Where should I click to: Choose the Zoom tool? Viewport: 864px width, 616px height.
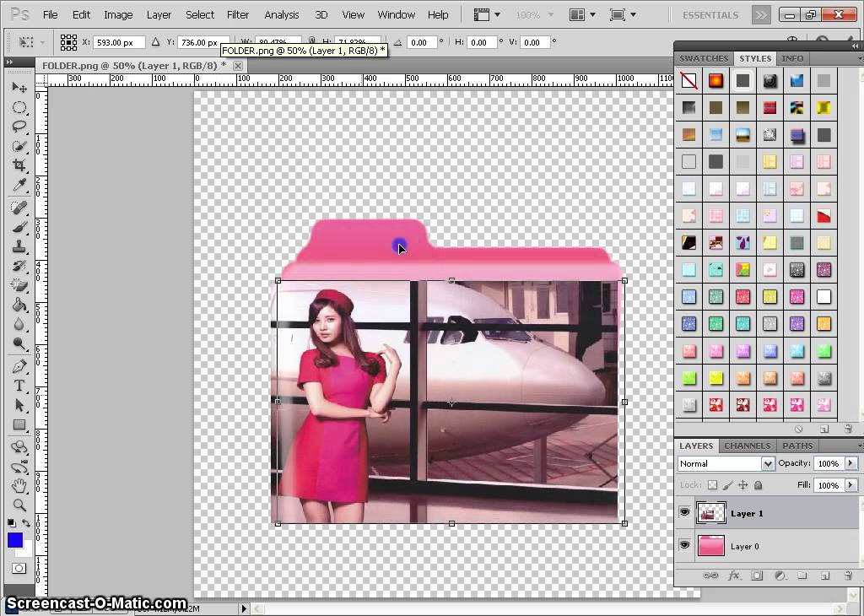pyautogui.click(x=19, y=505)
